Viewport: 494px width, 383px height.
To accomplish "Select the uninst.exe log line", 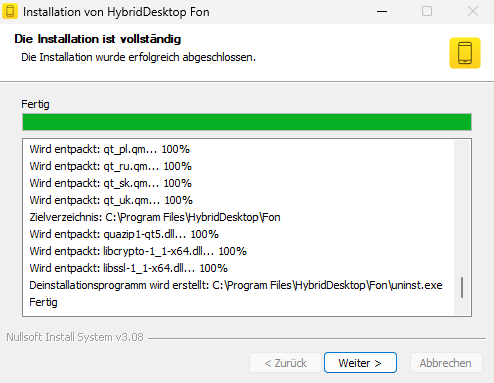I will pyautogui.click(x=236, y=285).
